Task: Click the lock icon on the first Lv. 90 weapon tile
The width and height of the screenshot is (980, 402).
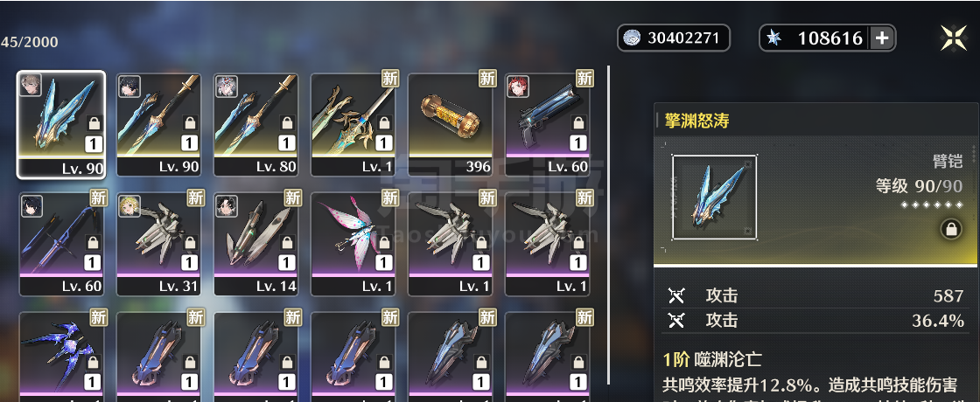Action: (94, 123)
